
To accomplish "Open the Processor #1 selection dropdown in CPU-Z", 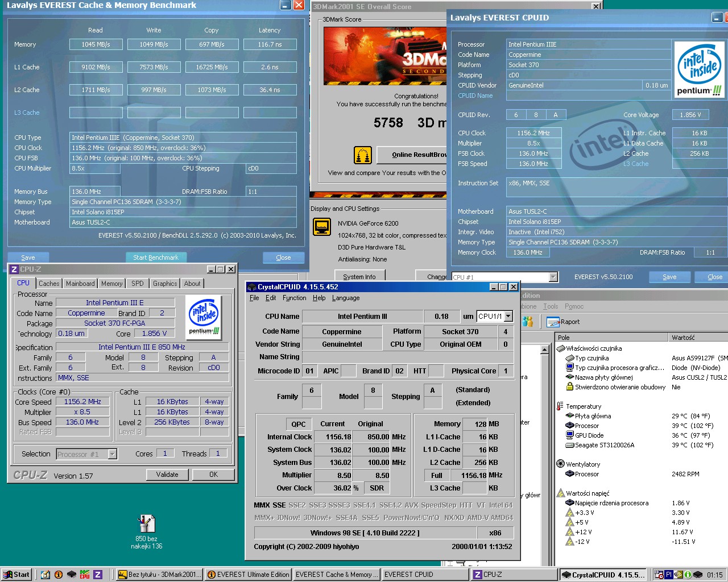I will (x=113, y=454).
